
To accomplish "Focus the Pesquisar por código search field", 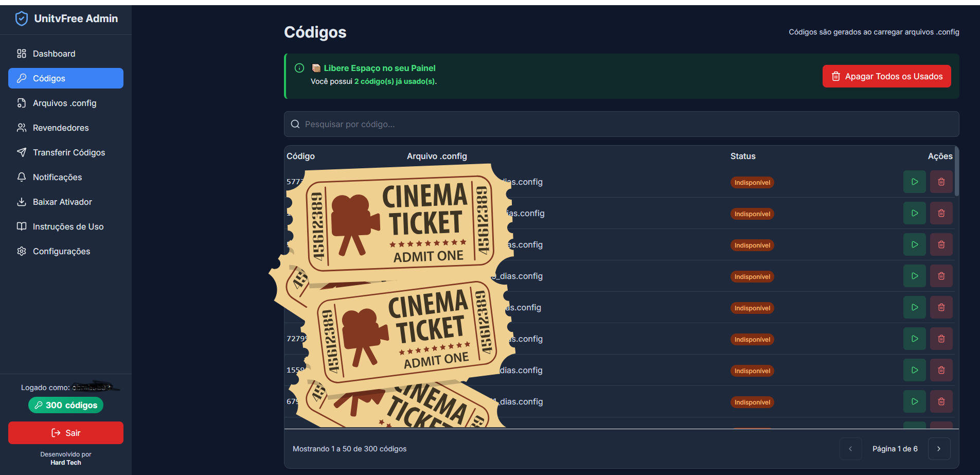I will tap(617, 124).
